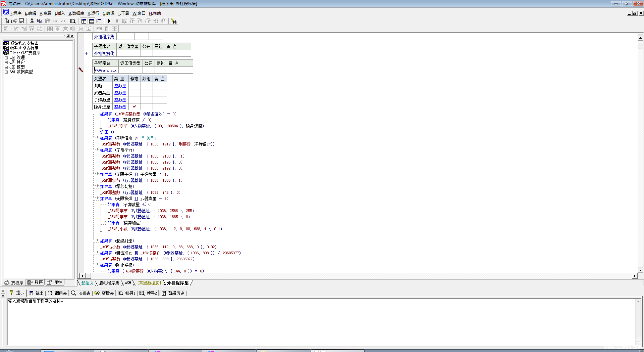Run the program with the play icon
Viewport: 644px width, 352px height.
coord(109,21)
